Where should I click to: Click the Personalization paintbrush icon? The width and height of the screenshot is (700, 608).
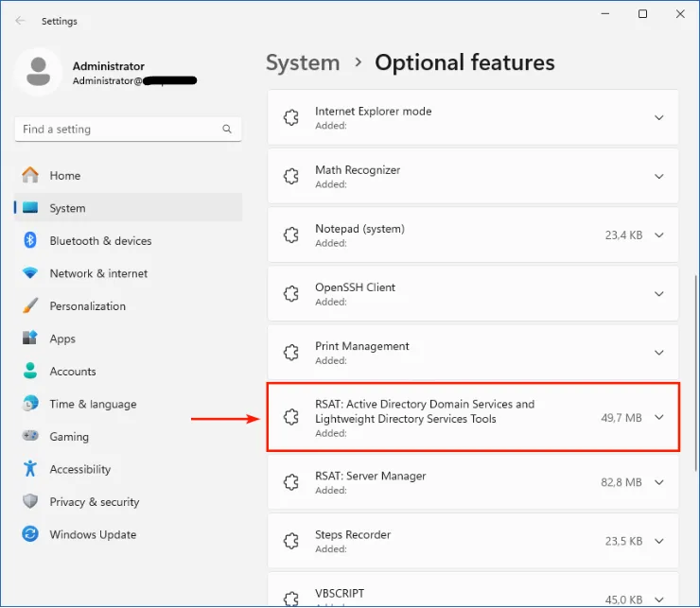coord(30,306)
